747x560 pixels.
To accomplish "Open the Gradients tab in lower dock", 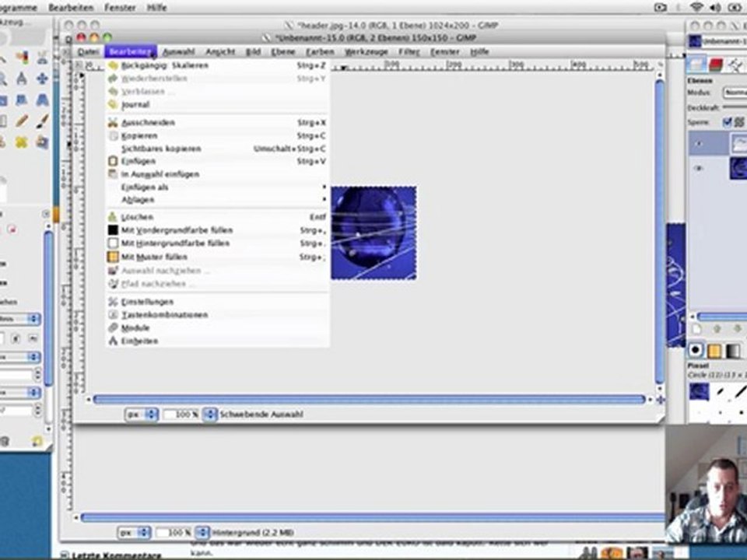I will point(733,351).
